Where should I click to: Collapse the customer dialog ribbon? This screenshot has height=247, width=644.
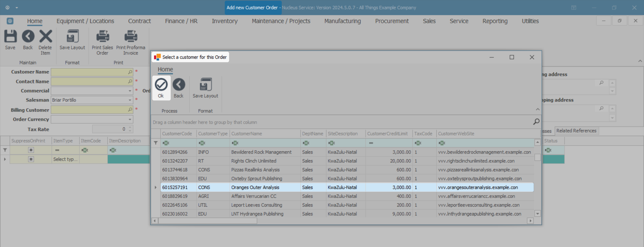(x=537, y=109)
